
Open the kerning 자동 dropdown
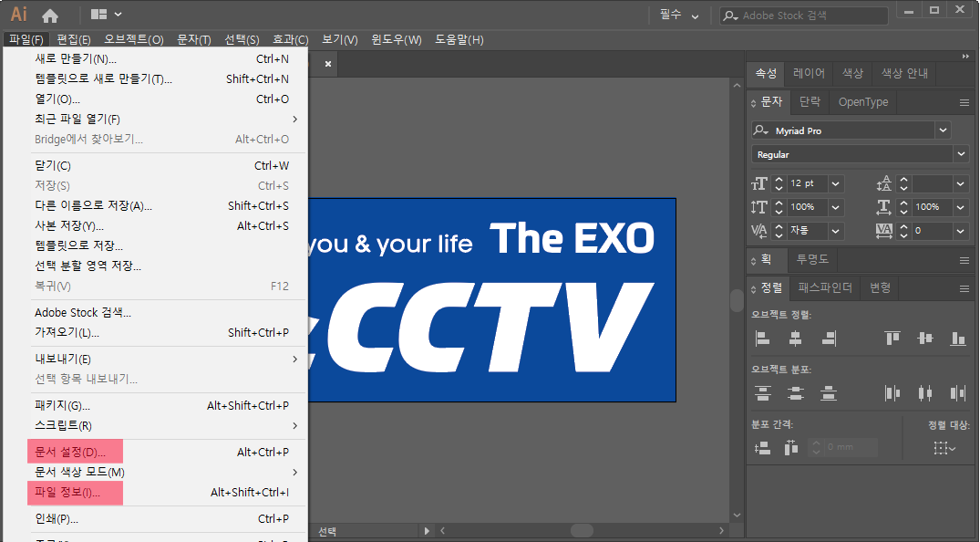click(836, 230)
